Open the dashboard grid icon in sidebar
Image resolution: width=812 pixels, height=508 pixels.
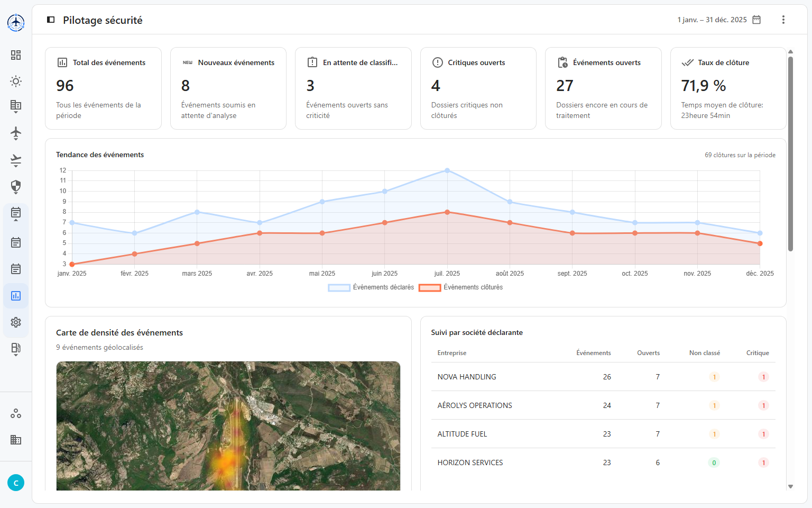coord(16,55)
